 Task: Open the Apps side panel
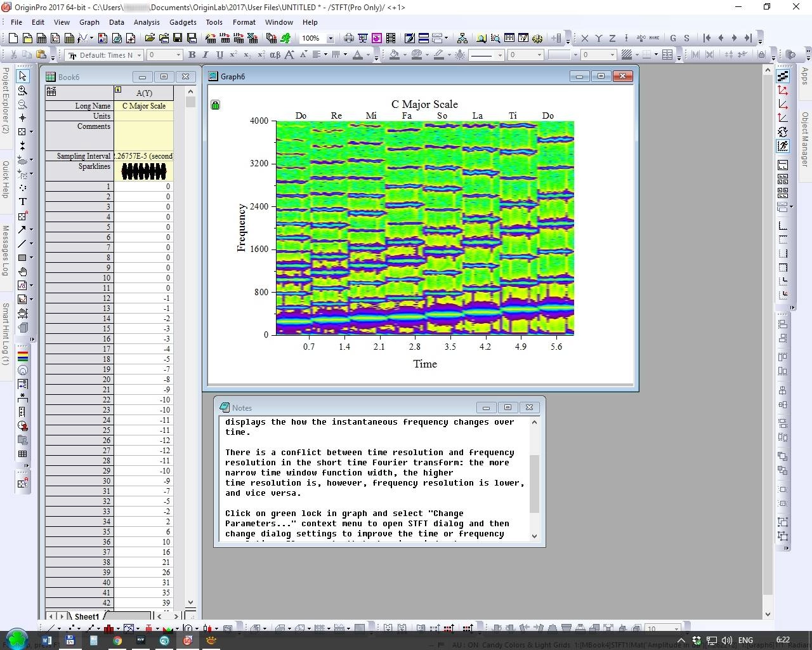point(805,76)
